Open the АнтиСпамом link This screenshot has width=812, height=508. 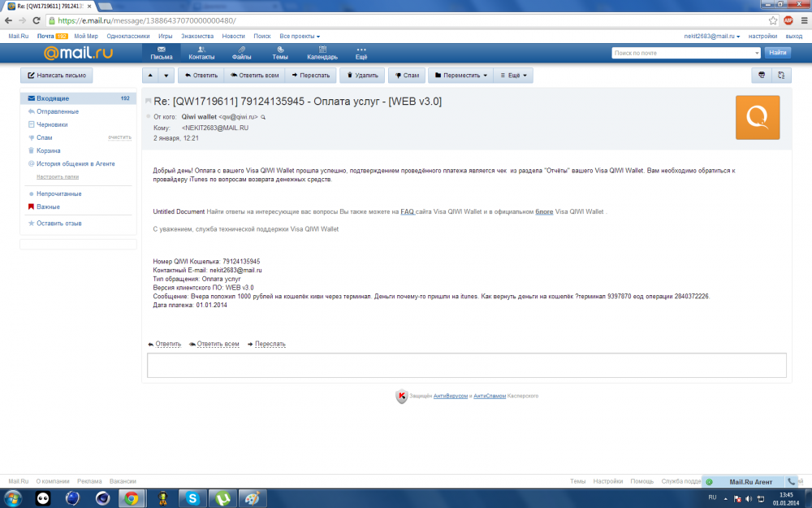pyautogui.click(x=490, y=396)
